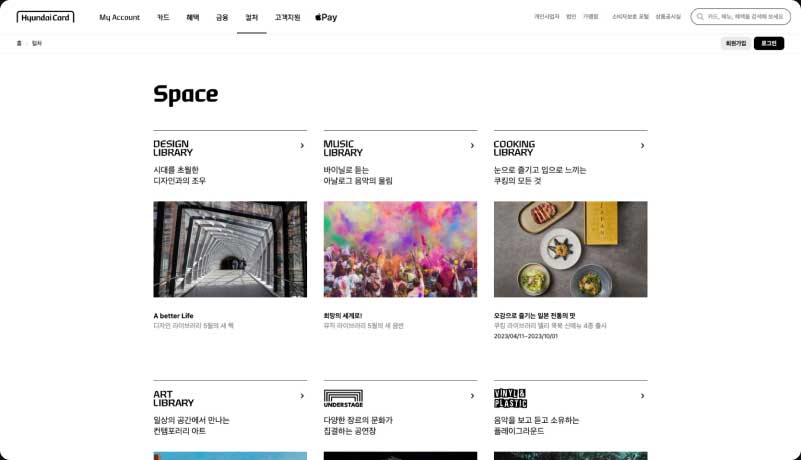Click the DESIGN LIBRARY heading
801x460 pixels.
click(x=173, y=148)
